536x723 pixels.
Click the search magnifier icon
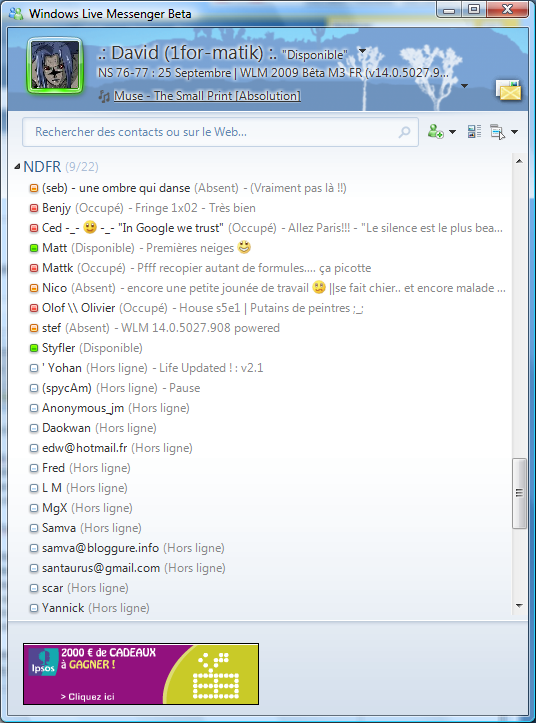click(404, 132)
